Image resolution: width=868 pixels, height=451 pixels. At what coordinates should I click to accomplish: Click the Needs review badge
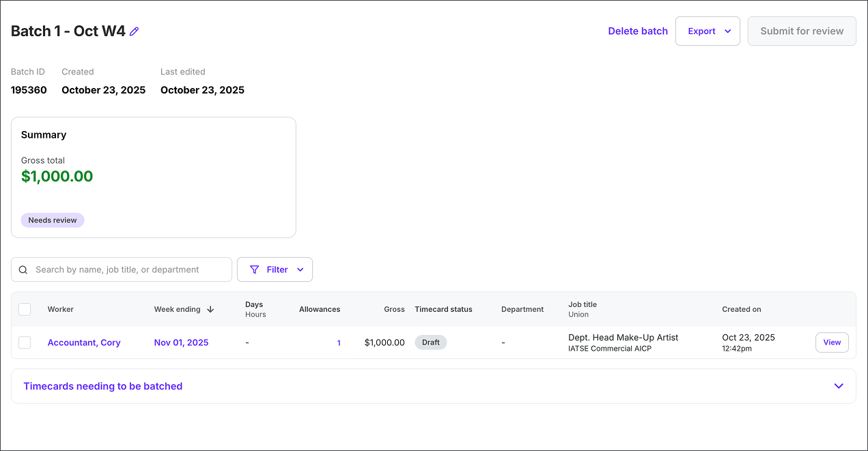53,220
